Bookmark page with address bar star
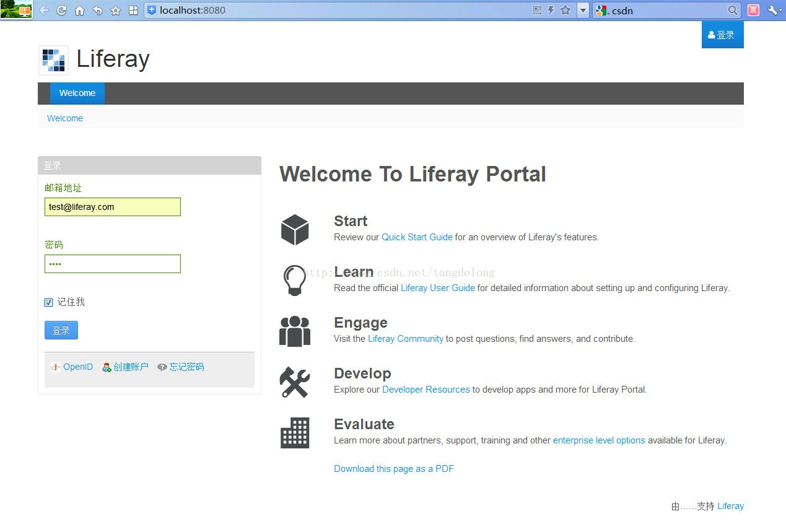Image resolution: width=786 pixels, height=532 pixels. pyautogui.click(x=565, y=10)
